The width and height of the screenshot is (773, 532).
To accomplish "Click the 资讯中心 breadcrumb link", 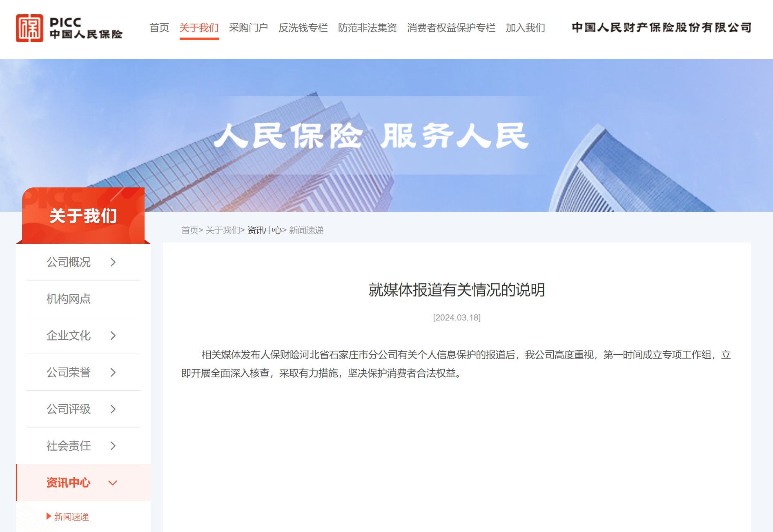I will click(x=265, y=230).
